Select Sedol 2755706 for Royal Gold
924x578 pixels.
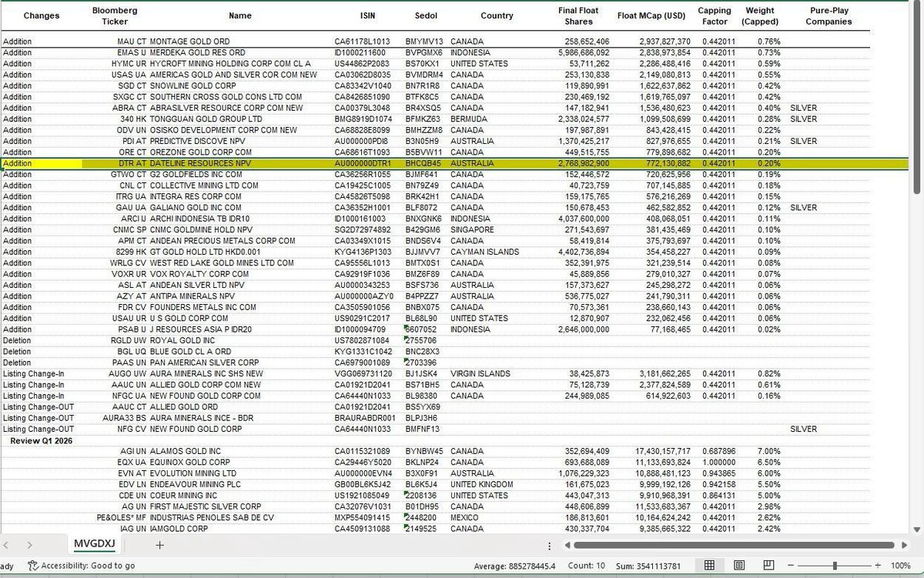point(421,340)
